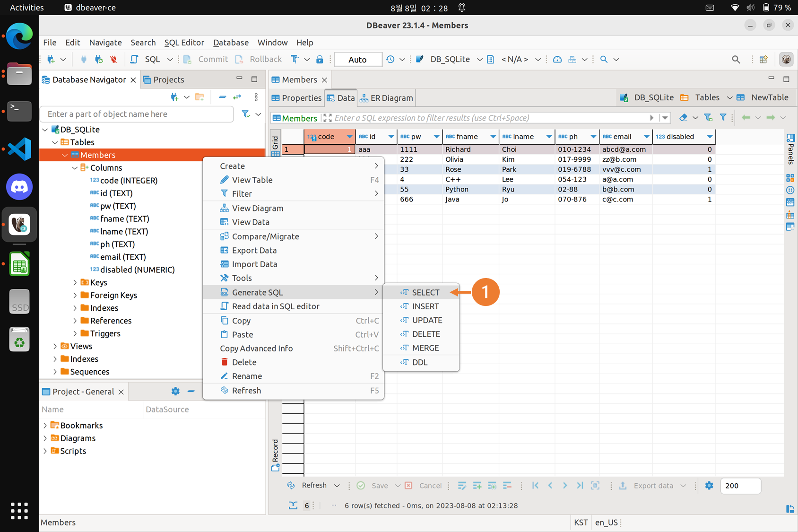Click the 200 fetch size field
This screenshot has width=798, height=532.
(740, 486)
